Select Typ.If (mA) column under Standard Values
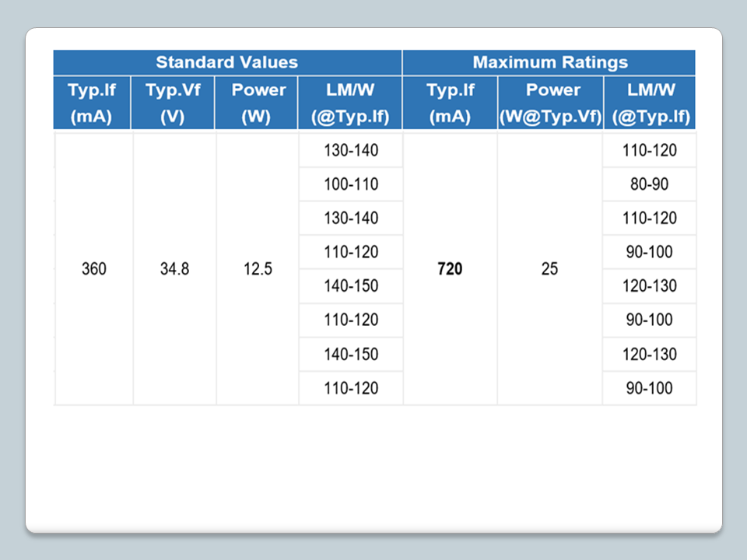This screenshot has height=560, width=747. click(x=92, y=103)
